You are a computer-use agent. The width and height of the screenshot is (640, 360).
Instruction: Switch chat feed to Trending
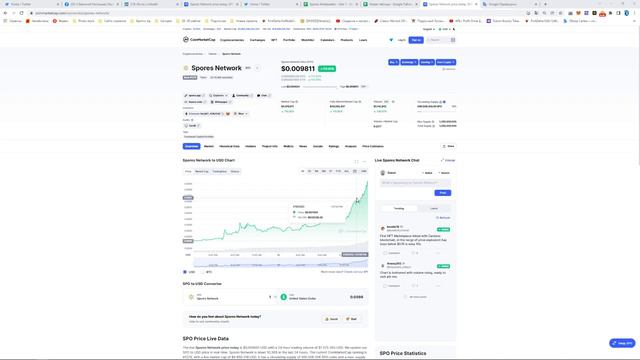click(x=399, y=209)
